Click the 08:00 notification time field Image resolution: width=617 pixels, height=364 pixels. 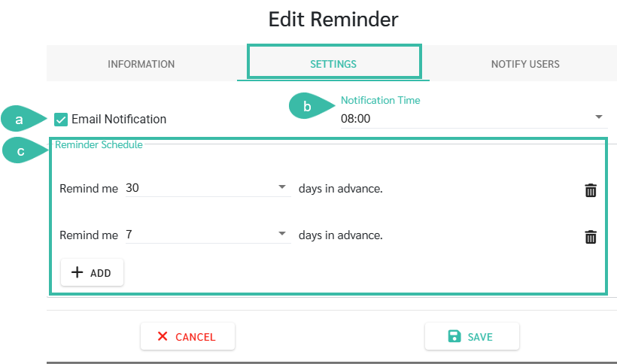tap(474, 118)
